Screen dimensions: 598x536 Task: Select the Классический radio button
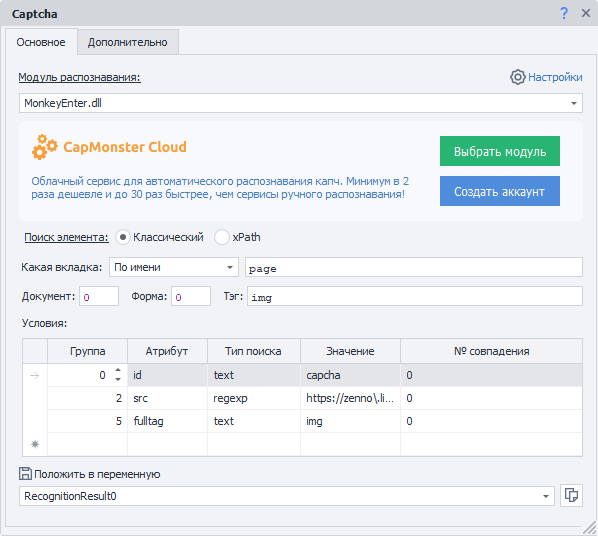pos(122,237)
